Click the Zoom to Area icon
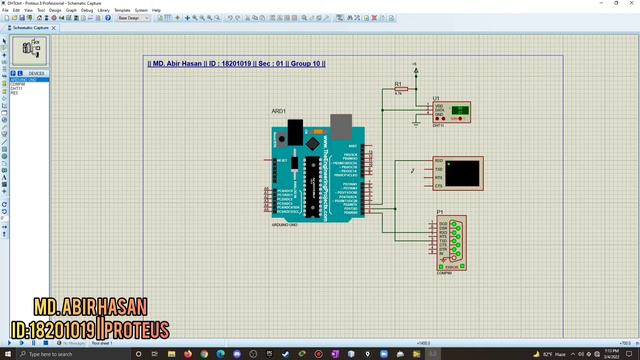The image size is (640, 360). coord(218,18)
